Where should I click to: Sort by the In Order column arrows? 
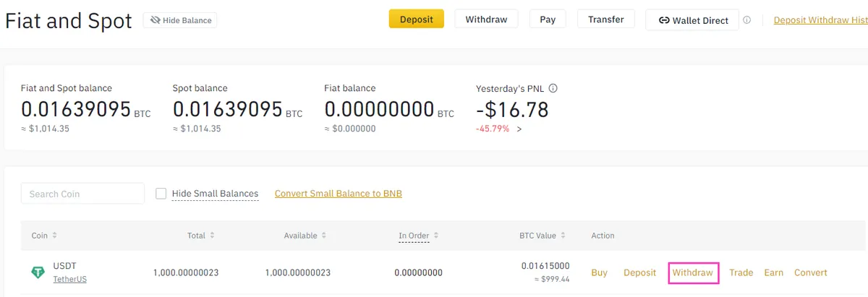(x=435, y=236)
